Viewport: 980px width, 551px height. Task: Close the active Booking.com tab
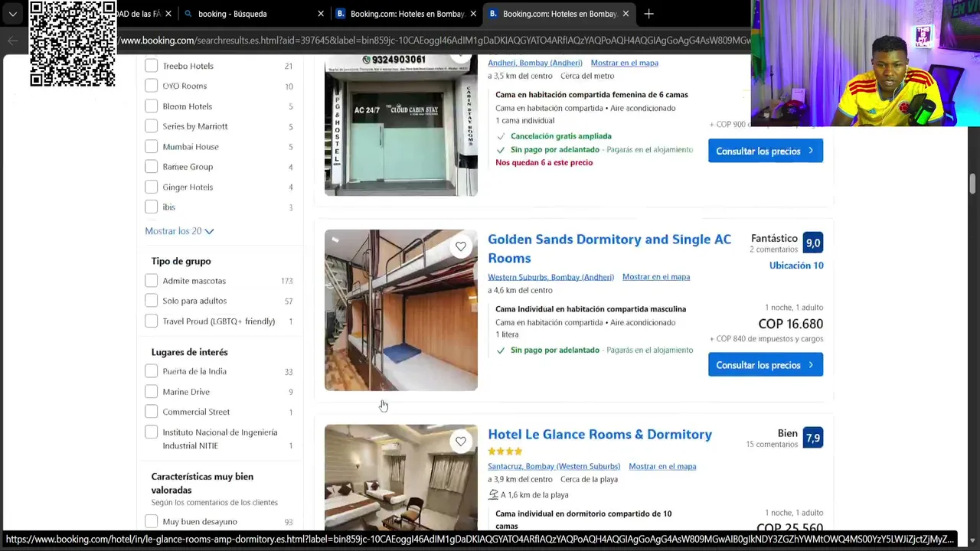(x=626, y=14)
